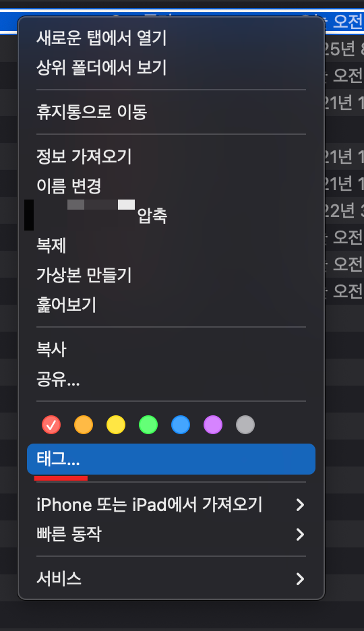Apply the gray tag color
This screenshot has width=364, height=631.
[245, 425]
